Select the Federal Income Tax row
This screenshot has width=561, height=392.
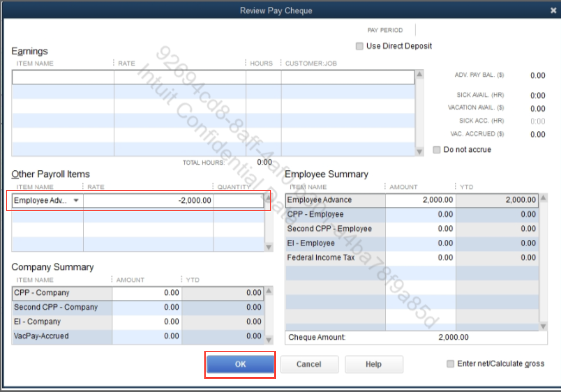tap(321, 257)
